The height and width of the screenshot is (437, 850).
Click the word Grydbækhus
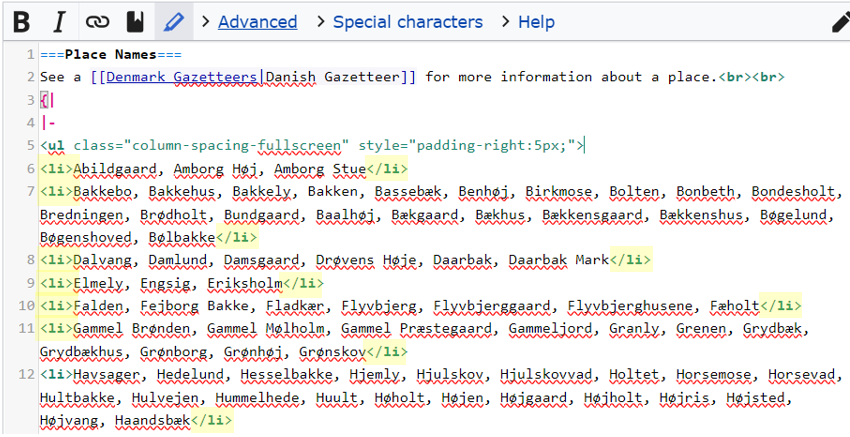(x=81, y=352)
